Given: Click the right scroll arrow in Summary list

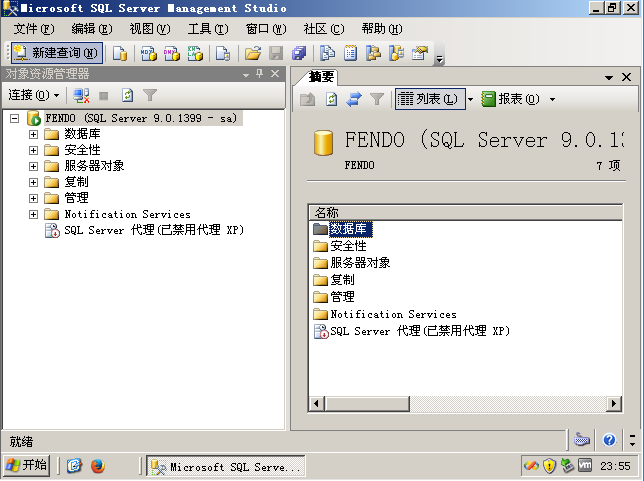Looking at the screenshot, I should click(614, 403).
